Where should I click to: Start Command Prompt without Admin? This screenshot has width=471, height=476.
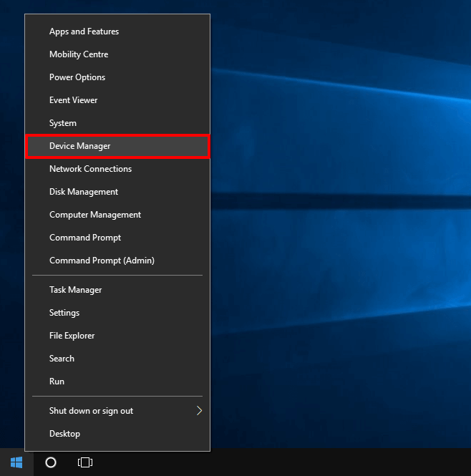point(117,238)
